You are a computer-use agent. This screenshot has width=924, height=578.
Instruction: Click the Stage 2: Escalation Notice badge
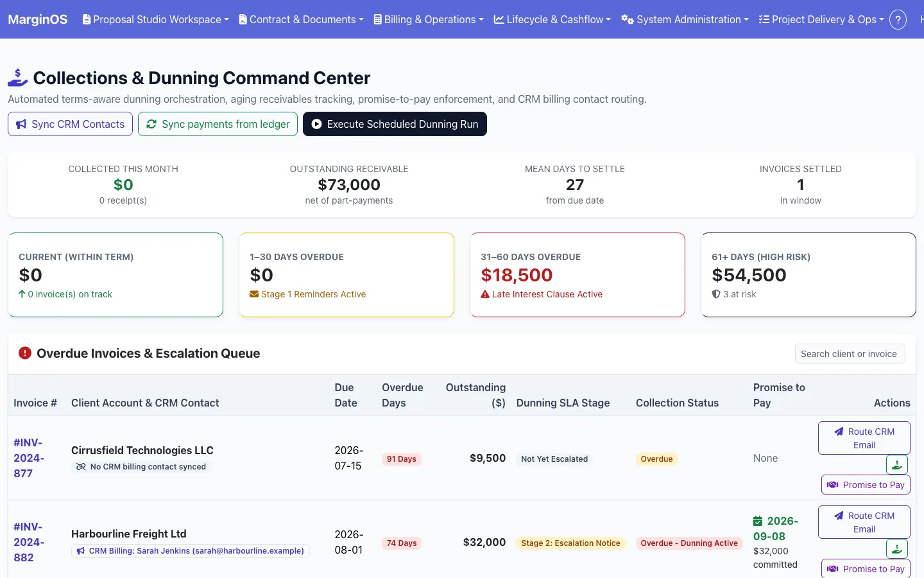[x=570, y=543]
